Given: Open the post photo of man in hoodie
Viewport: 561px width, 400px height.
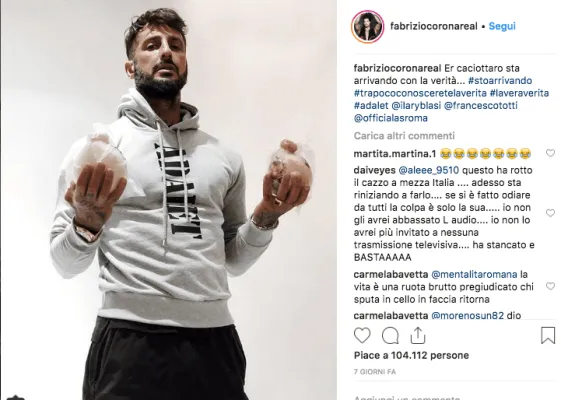Looking at the screenshot, I should [x=169, y=200].
